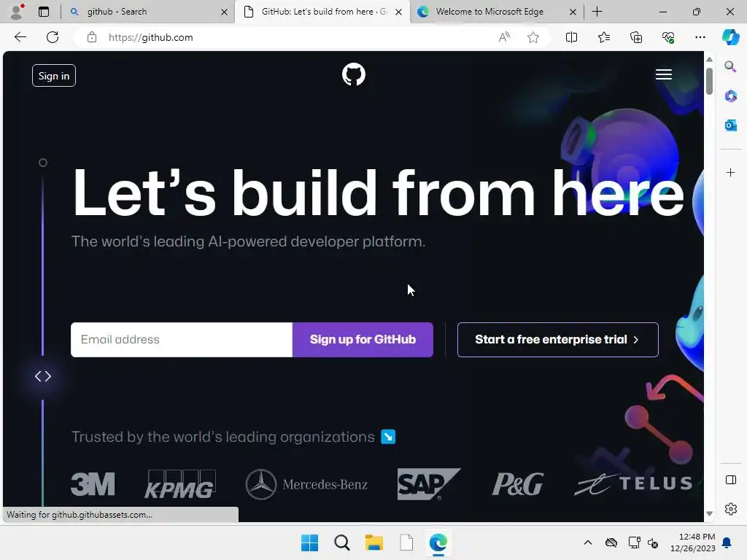Open the tab actions menu icon
The height and width of the screenshot is (560, 747).
pos(44,12)
